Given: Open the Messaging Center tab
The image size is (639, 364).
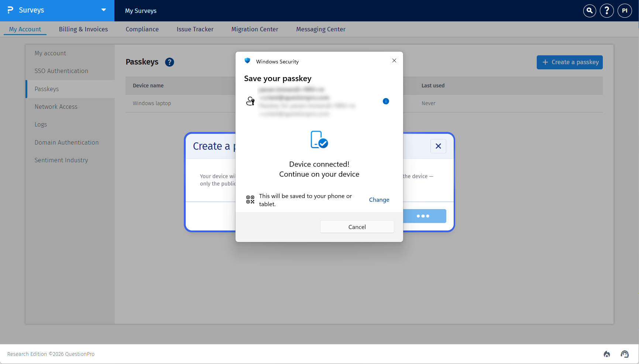Looking at the screenshot, I should click(x=321, y=29).
